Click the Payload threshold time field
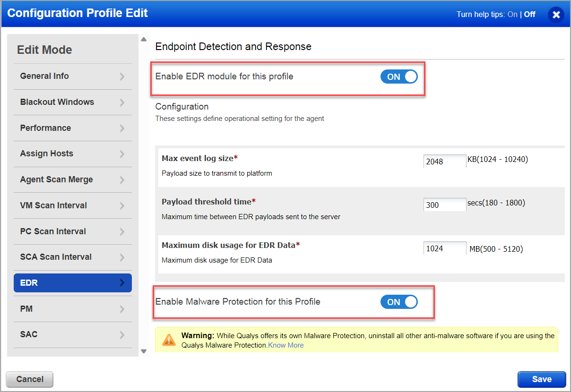The image size is (571, 392). [x=445, y=205]
